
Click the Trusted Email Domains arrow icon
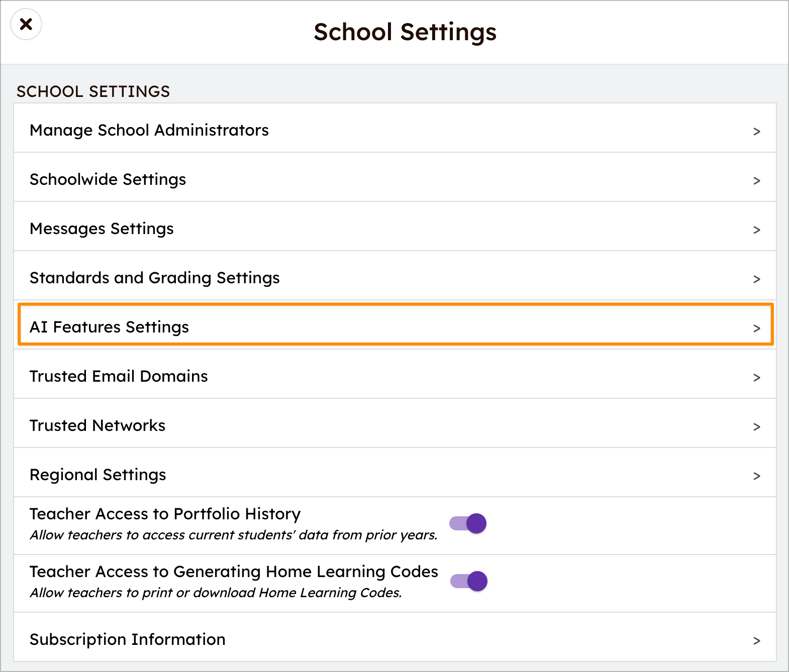(756, 378)
